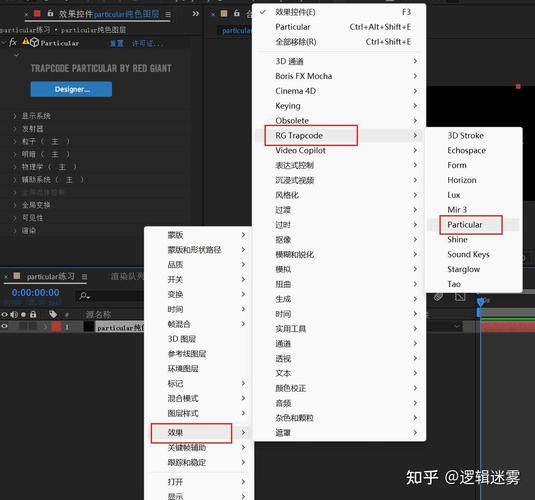This screenshot has width=535, height=500.
Task: Open the Boris FX Mocha submenu
Action: 339,76
